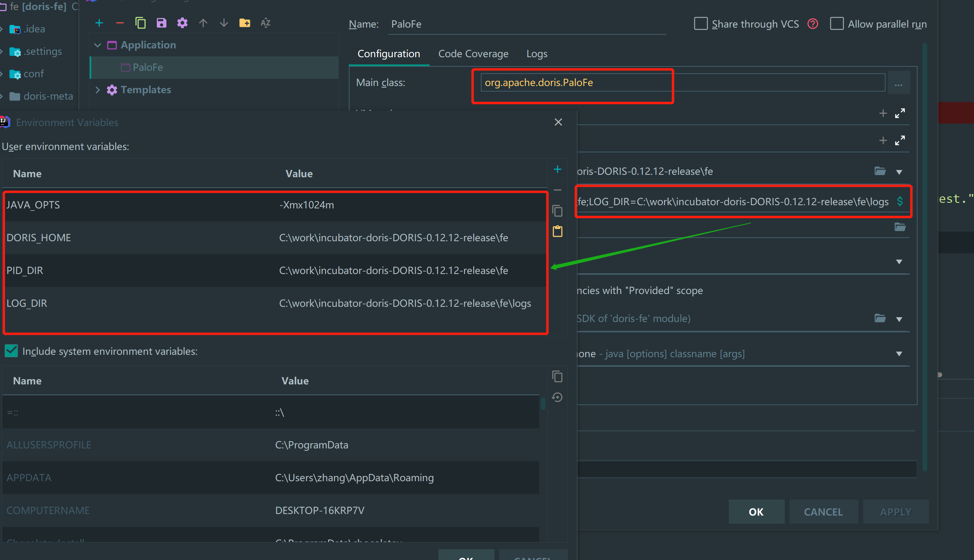Add a new user environment variable
Screen dimensions: 974x560
point(558,170)
